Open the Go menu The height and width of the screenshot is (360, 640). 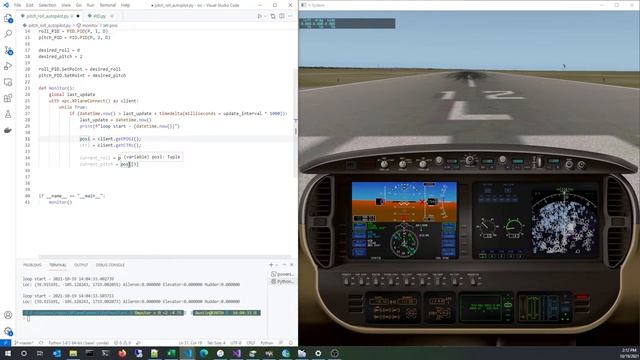(x=78, y=5)
